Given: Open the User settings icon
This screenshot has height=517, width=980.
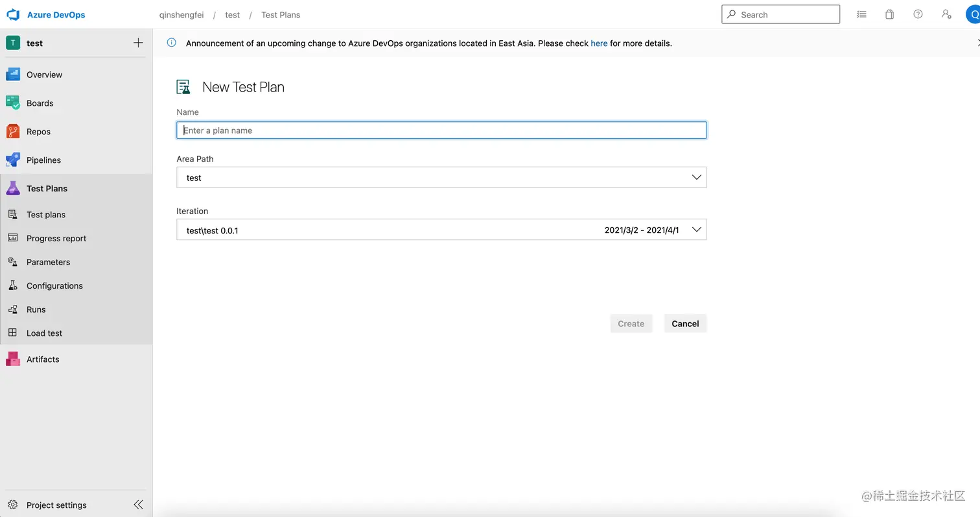Looking at the screenshot, I should pyautogui.click(x=946, y=14).
